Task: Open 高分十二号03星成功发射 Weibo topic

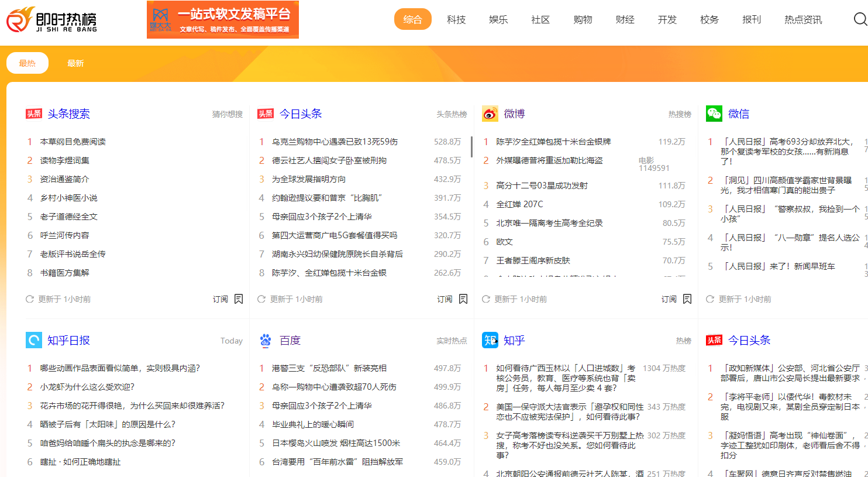Action: click(x=542, y=186)
